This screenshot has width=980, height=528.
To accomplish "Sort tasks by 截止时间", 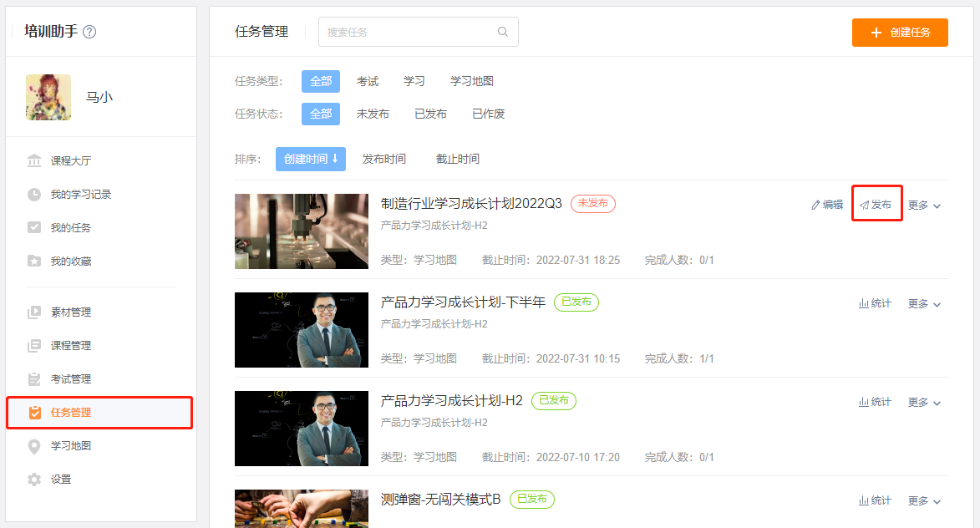I will [x=458, y=160].
